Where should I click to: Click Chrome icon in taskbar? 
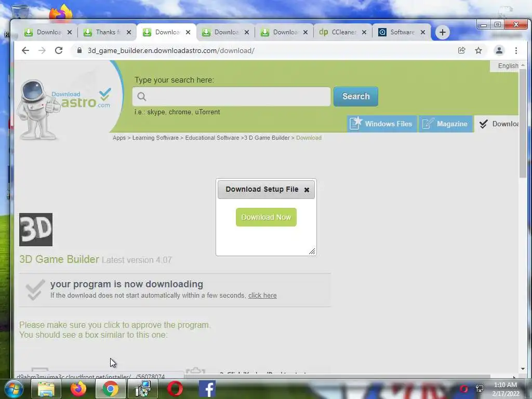[110, 389]
